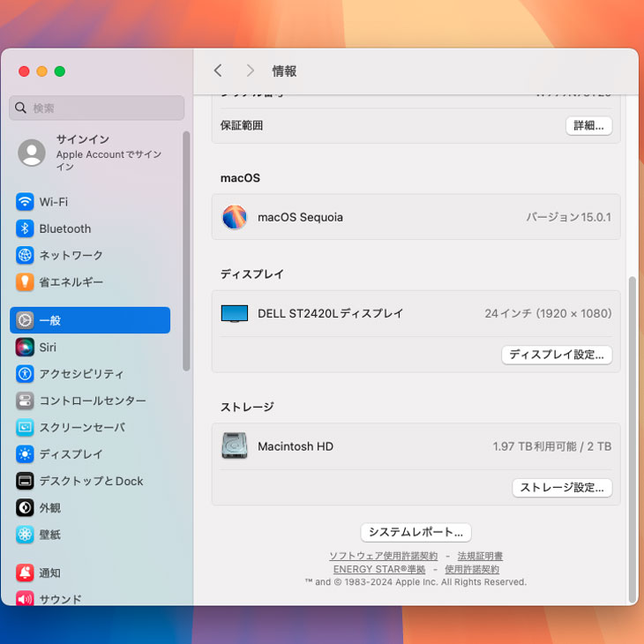Screen dimensions: 644x644
Task: Click the 壁紙 wallpaper icon
Action: [x=25, y=535]
